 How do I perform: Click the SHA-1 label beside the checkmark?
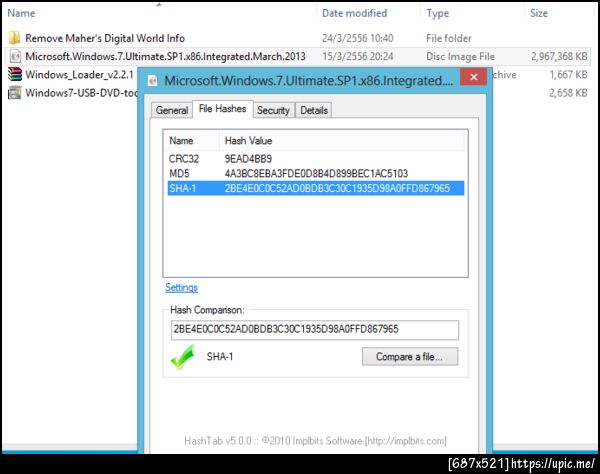[220, 357]
